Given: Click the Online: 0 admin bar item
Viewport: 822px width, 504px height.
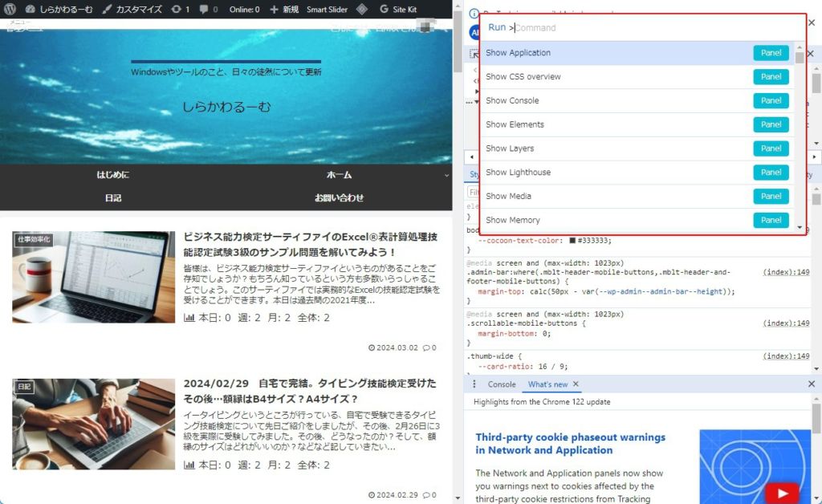Looking at the screenshot, I should (x=244, y=9).
